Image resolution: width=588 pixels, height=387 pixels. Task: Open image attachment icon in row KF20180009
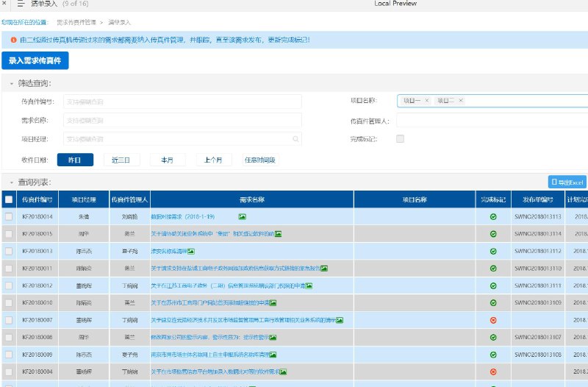273,355
